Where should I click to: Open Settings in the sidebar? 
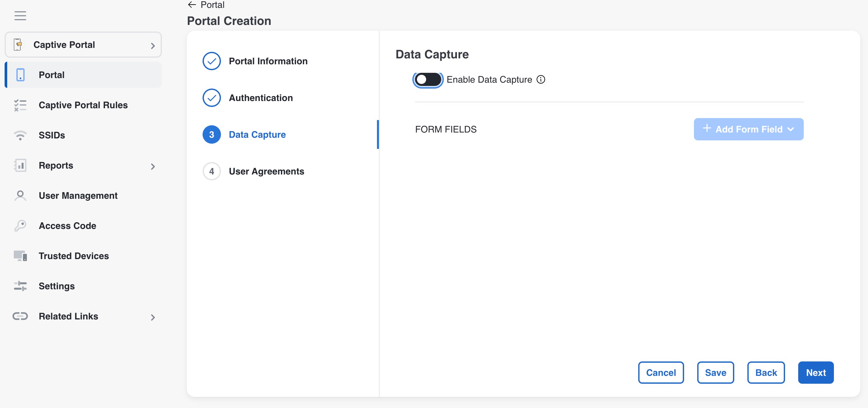click(x=83, y=286)
